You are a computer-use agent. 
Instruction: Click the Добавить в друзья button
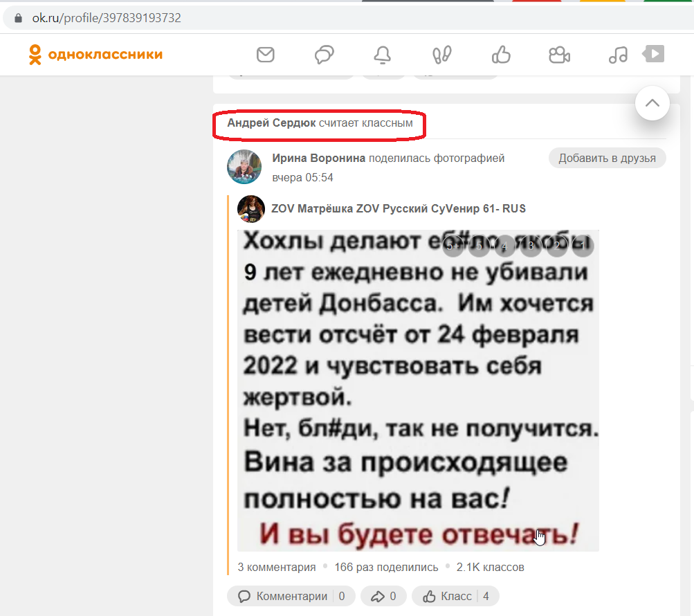[x=607, y=158]
